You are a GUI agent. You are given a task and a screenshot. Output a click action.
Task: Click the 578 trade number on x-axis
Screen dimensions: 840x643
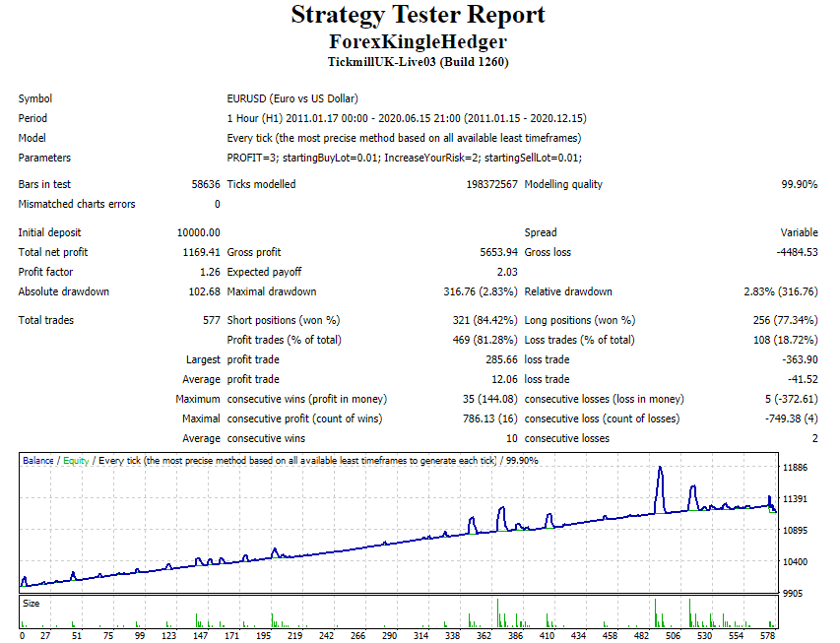pyautogui.click(x=768, y=635)
